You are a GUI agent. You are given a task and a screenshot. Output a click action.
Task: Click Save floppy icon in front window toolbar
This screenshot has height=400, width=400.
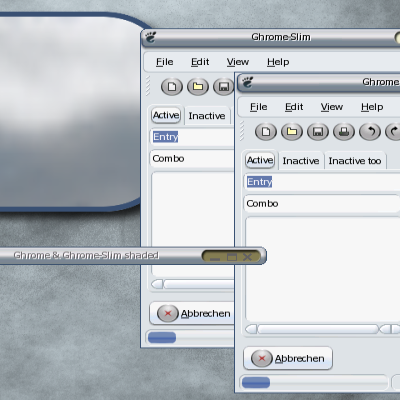318,132
